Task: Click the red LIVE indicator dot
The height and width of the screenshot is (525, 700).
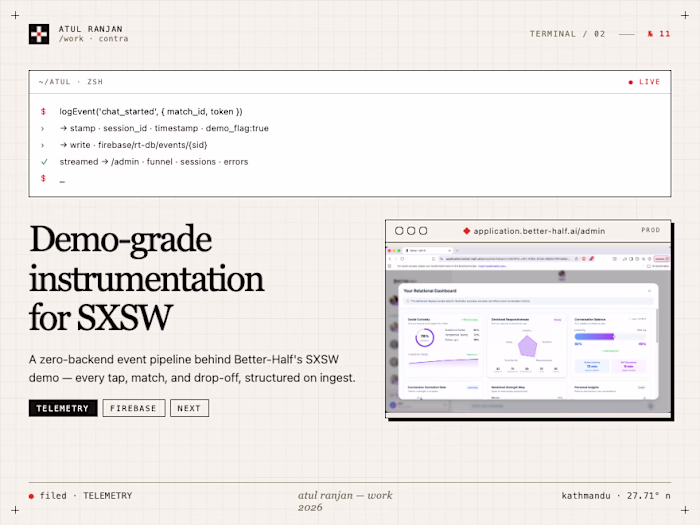Action: 631,82
